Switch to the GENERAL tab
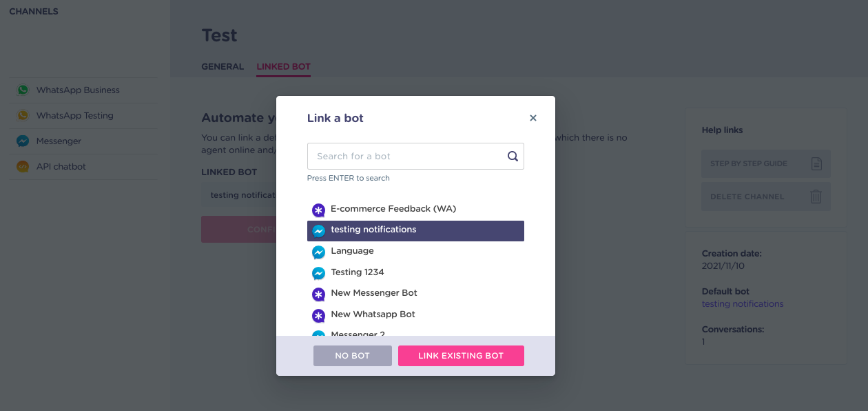This screenshot has height=411, width=868. pos(223,67)
